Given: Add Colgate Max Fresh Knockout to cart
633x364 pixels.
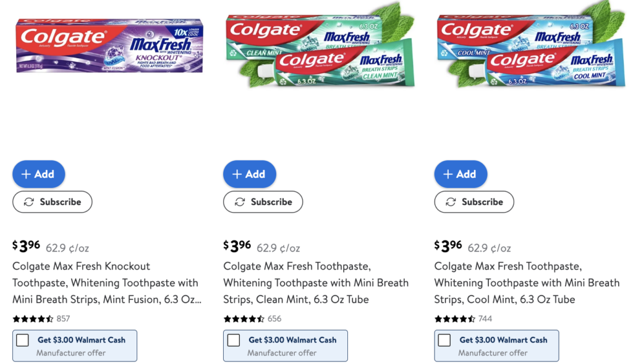Looking at the screenshot, I should (x=38, y=174).
